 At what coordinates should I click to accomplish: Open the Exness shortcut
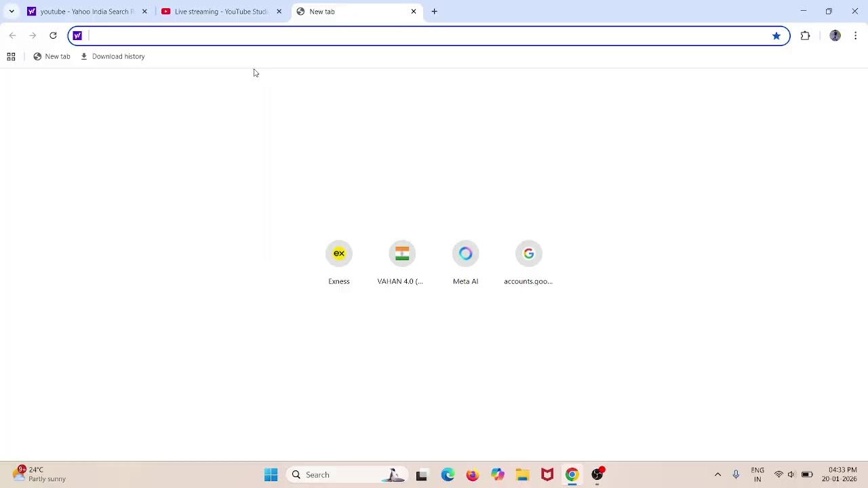(x=339, y=263)
